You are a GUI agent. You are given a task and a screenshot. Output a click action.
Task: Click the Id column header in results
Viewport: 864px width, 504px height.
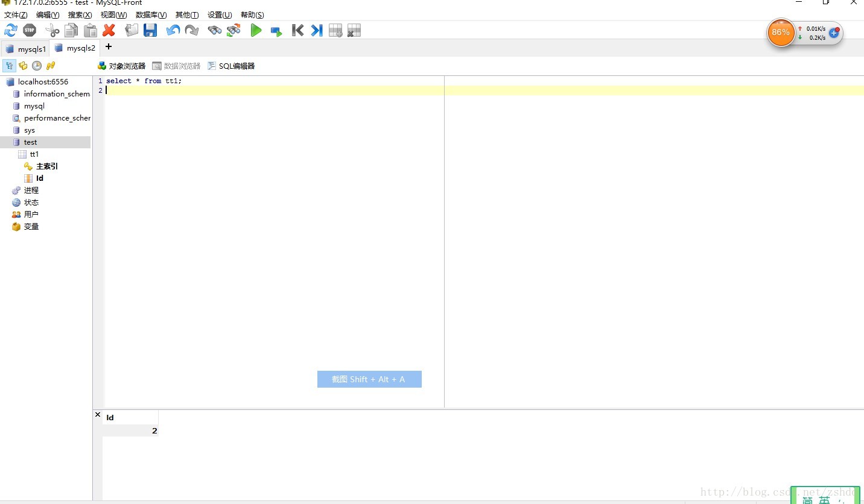click(x=130, y=417)
